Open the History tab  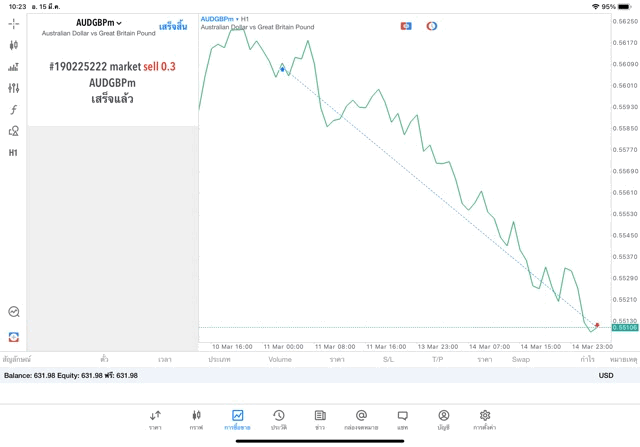[278, 419]
